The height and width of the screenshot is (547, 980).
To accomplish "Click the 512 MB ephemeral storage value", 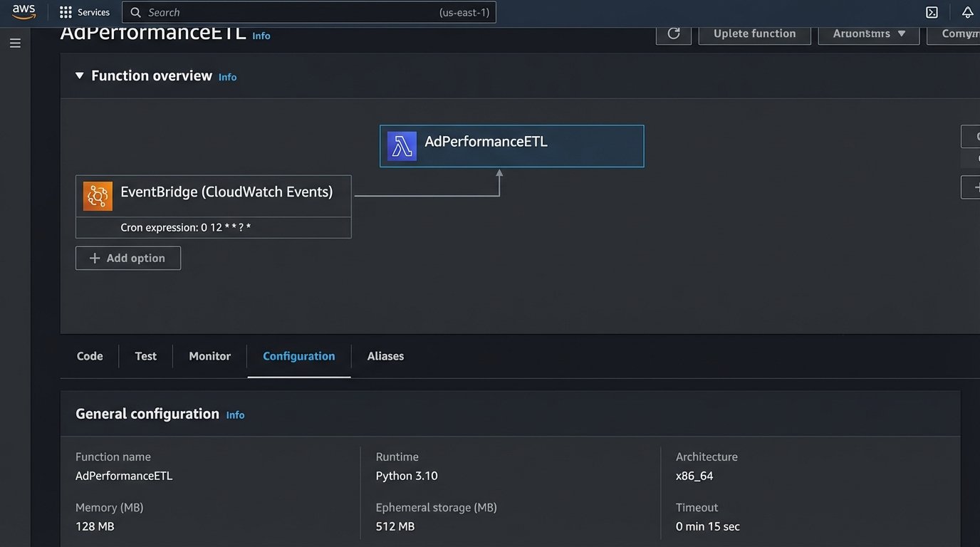I will pyautogui.click(x=395, y=526).
